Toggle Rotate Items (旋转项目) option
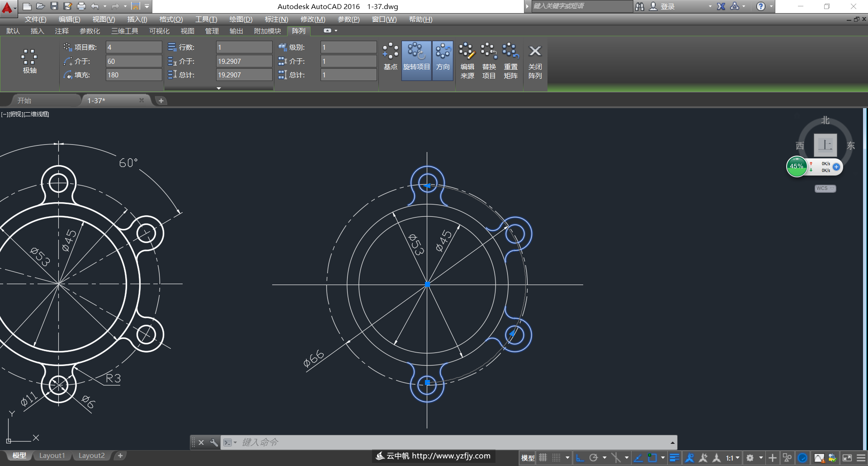 (x=416, y=61)
